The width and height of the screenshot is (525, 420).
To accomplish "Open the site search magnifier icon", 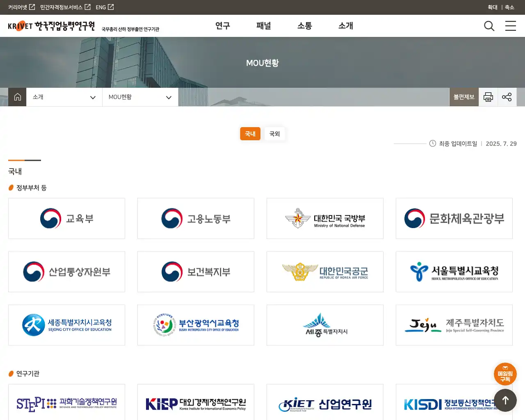I will [489, 26].
